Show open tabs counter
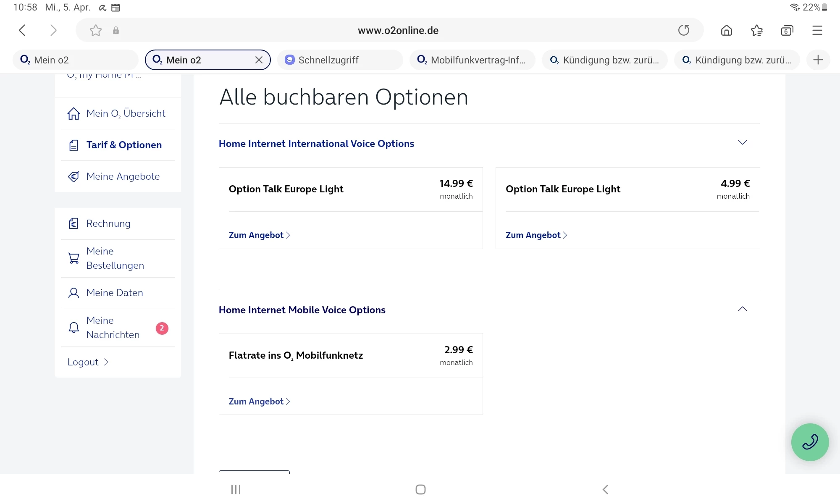 pyautogui.click(x=787, y=30)
